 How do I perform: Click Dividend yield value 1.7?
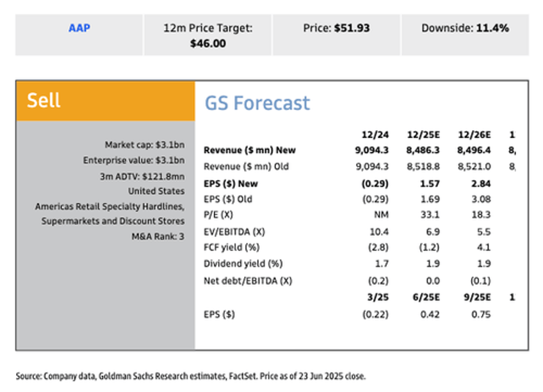click(382, 263)
